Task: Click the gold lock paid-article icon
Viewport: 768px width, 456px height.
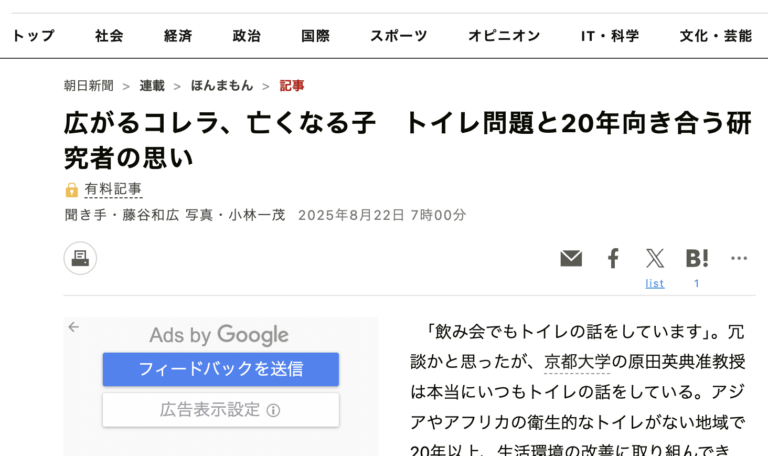Action: 72,190
